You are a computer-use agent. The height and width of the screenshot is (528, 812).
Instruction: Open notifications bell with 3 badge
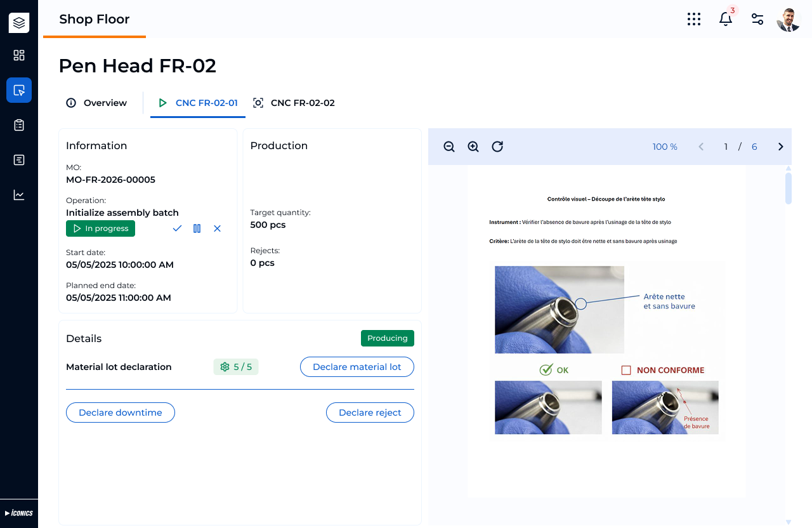pos(727,18)
